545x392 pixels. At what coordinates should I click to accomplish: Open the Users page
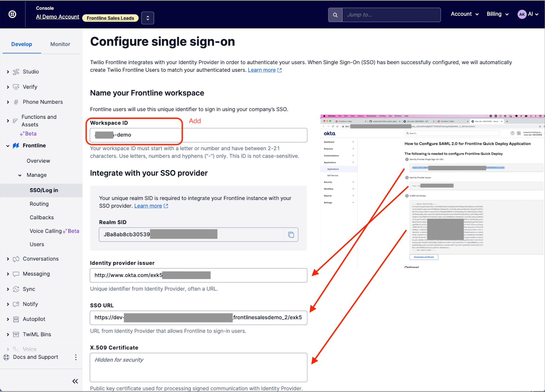(x=37, y=244)
